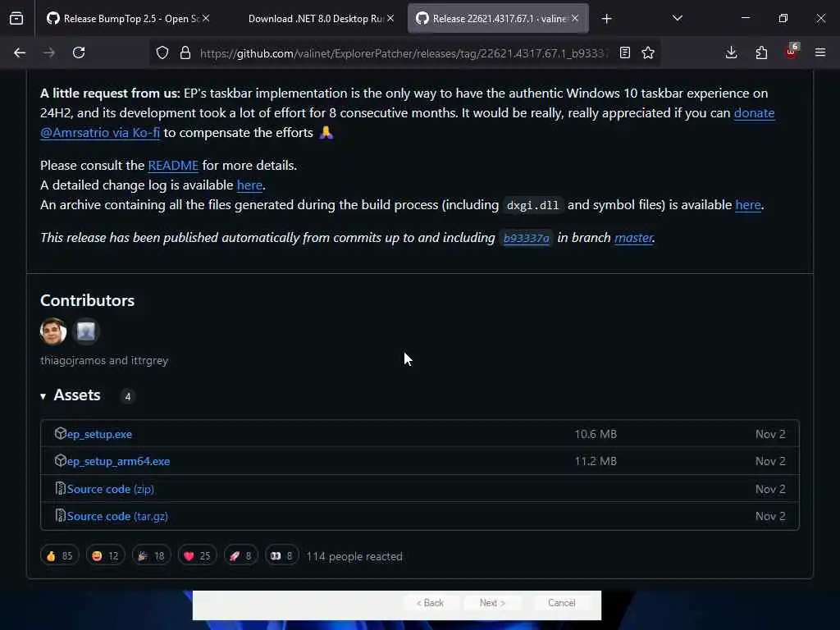840x630 pixels.
Task: Click Back in installer dialog
Action: (430, 603)
